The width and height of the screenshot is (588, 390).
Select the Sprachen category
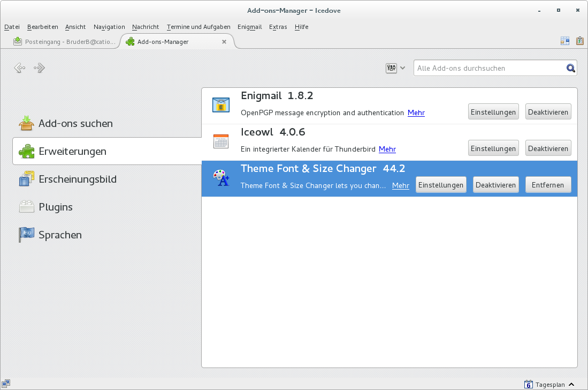click(107, 235)
